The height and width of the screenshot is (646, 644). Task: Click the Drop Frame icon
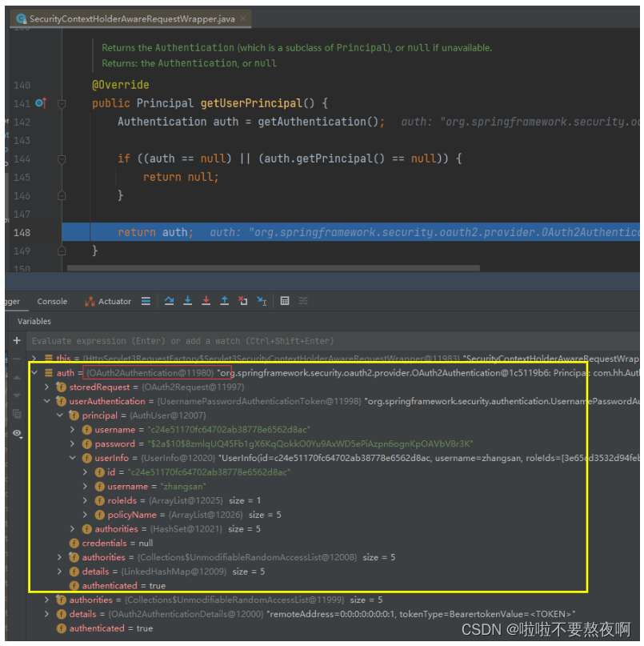click(243, 301)
